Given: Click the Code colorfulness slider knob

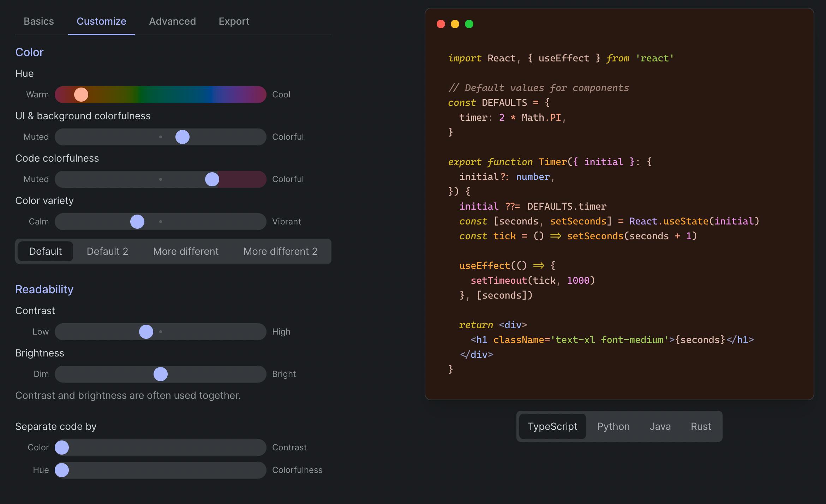Looking at the screenshot, I should [212, 179].
